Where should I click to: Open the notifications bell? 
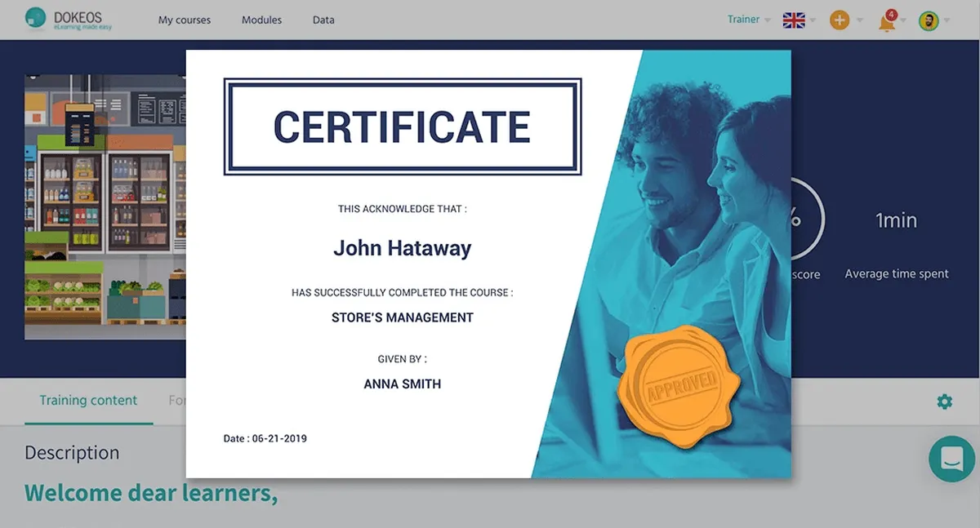887,20
